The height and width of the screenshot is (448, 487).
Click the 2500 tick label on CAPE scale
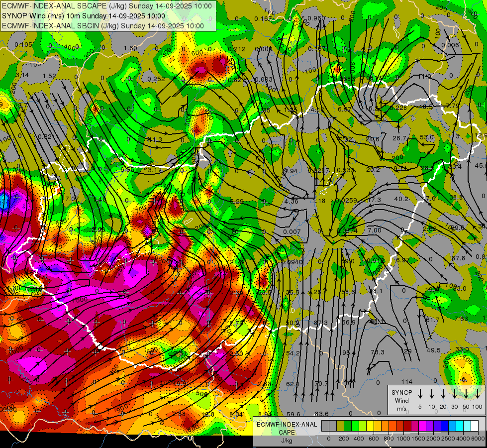pyautogui.click(x=448, y=439)
